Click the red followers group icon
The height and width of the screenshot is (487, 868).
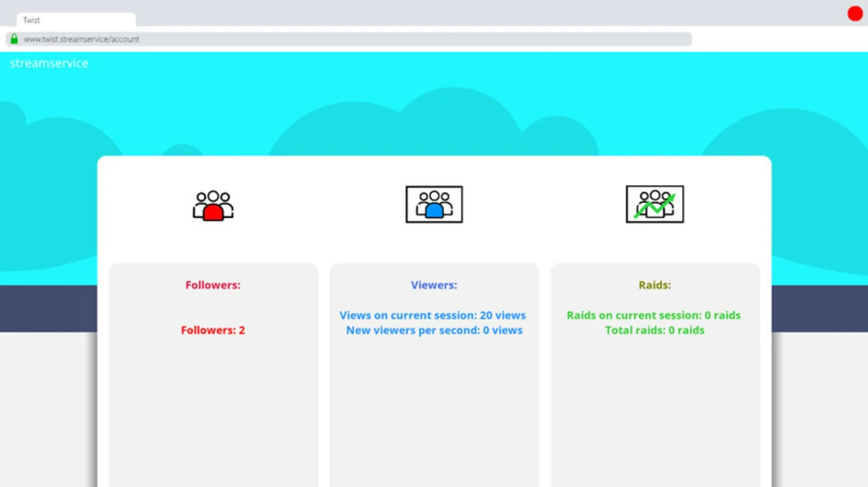[213, 206]
